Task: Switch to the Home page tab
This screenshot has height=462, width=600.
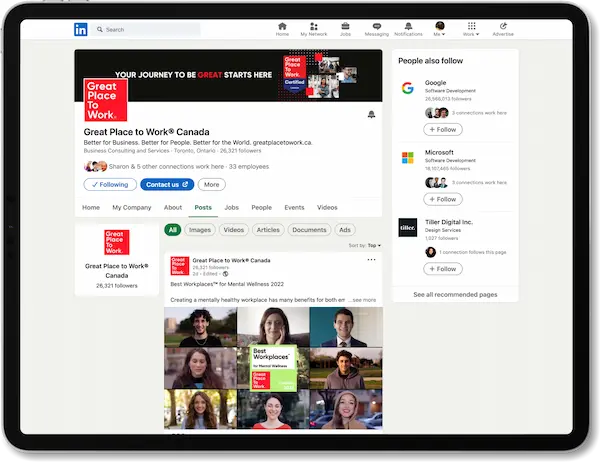Action: 91,207
